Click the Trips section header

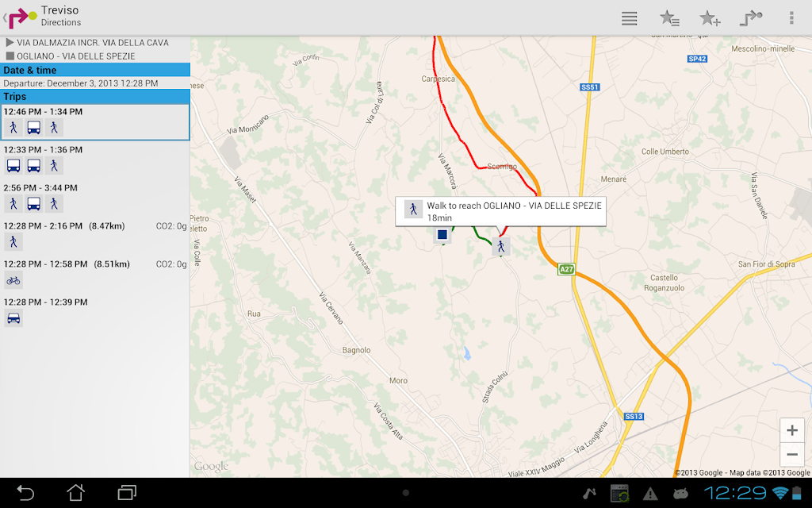click(x=95, y=96)
